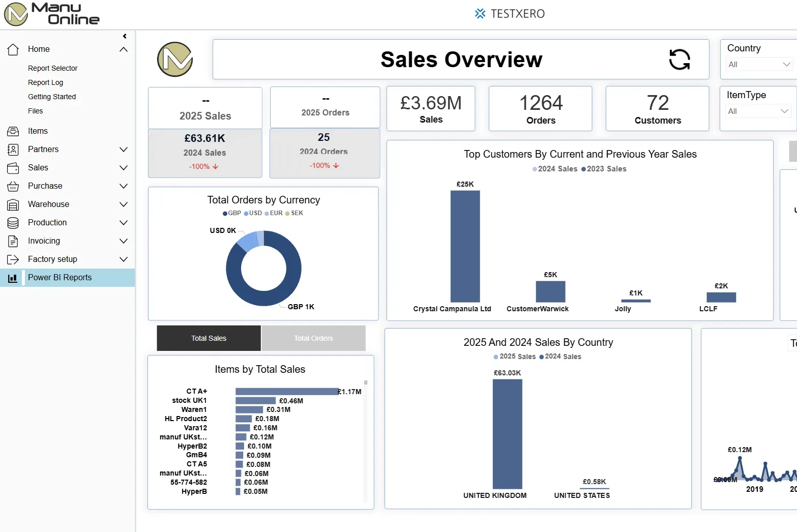Click the refresh icon on Sales Overview

[x=680, y=60]
